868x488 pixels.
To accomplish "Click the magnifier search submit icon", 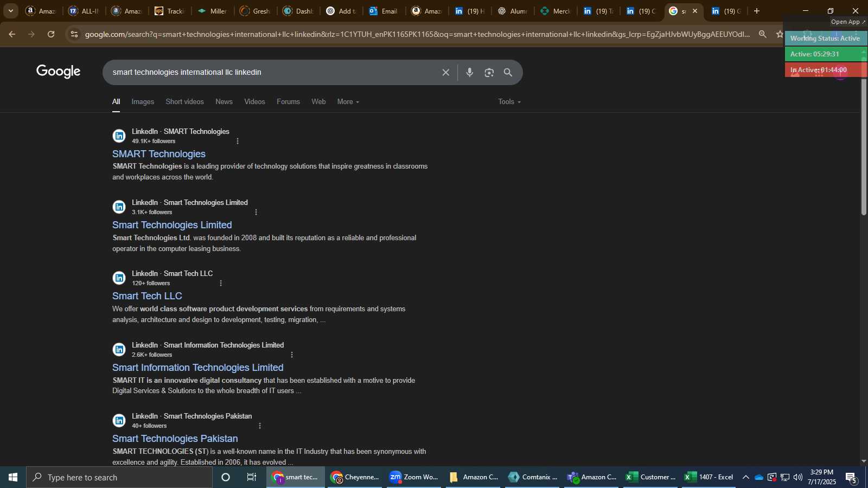I will pyautogui.click(x=508, y=73).
